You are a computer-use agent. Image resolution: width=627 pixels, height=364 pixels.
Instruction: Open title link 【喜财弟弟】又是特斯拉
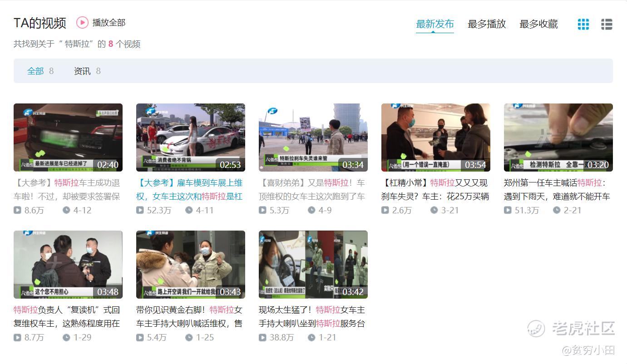pos(312,190)
